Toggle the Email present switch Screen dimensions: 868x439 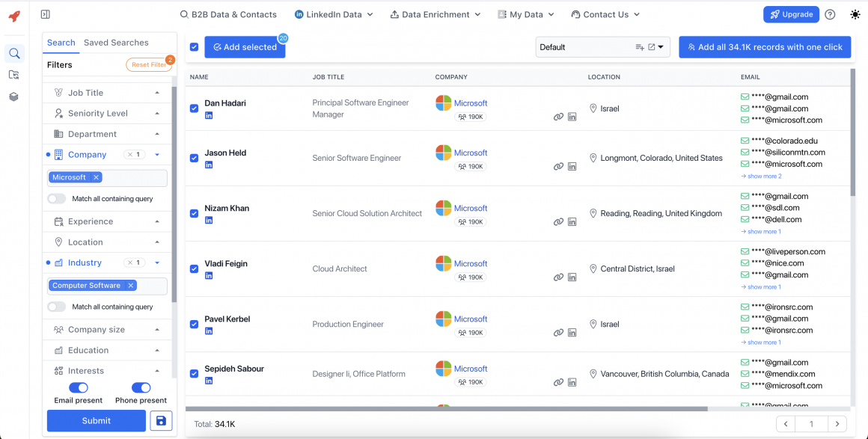[x=79, y=387]
